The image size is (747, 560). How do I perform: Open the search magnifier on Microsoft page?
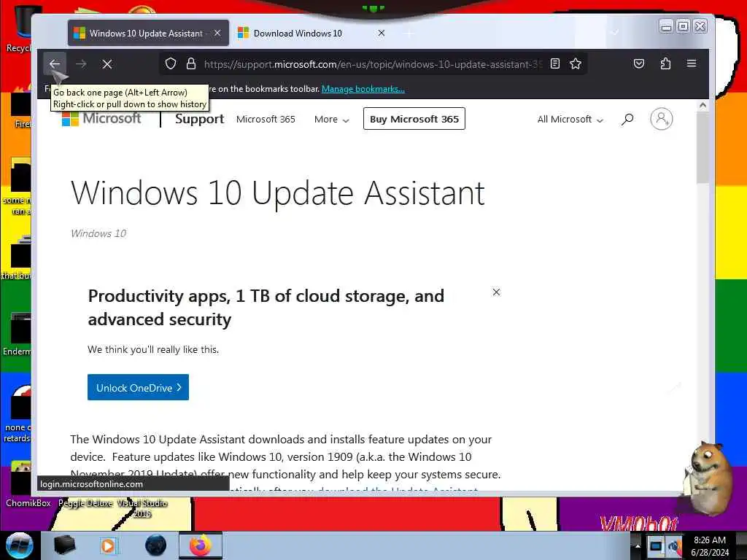click(x=627, y=119)
